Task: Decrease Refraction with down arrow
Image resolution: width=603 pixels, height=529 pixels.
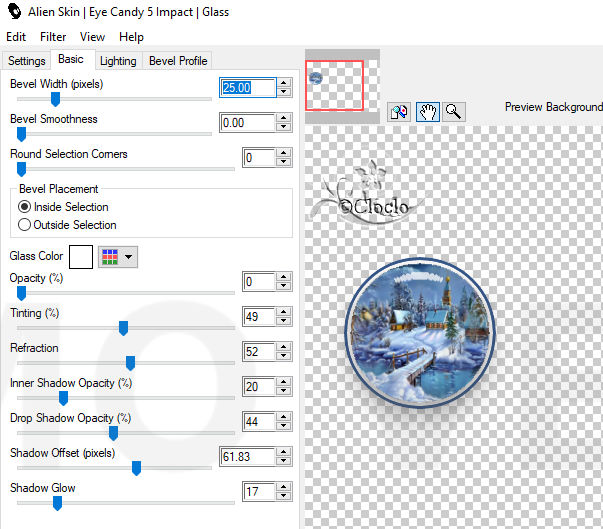Action: point(284,356)
